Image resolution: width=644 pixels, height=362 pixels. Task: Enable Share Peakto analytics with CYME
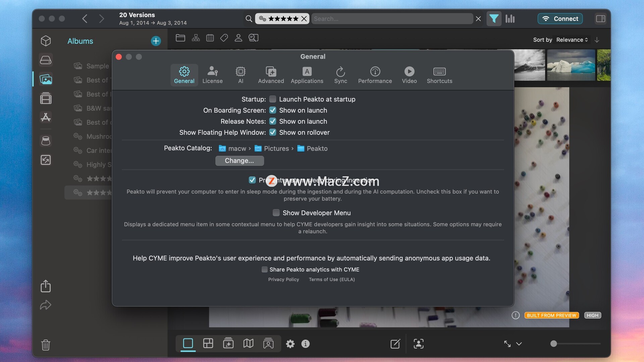[x=265, y=269]
